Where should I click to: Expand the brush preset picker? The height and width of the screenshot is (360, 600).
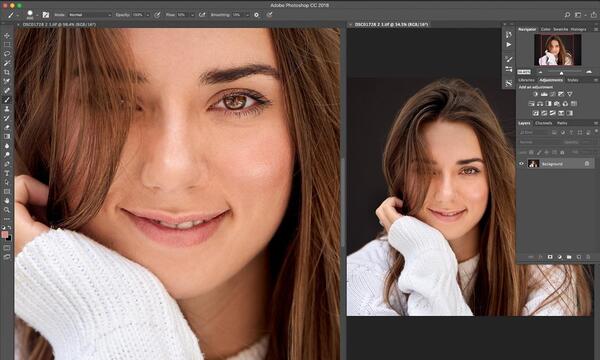tap(37, 15)
